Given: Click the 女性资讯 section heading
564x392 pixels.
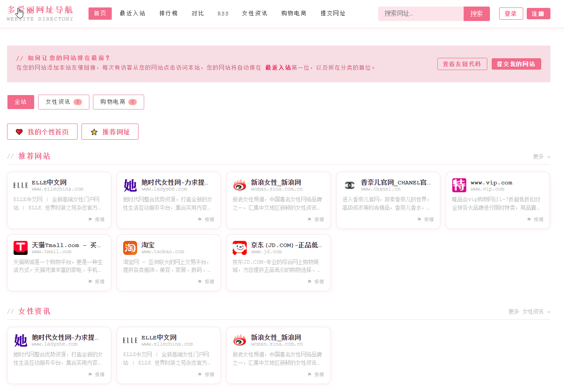Looking at the screenshot, I should 34,311.
